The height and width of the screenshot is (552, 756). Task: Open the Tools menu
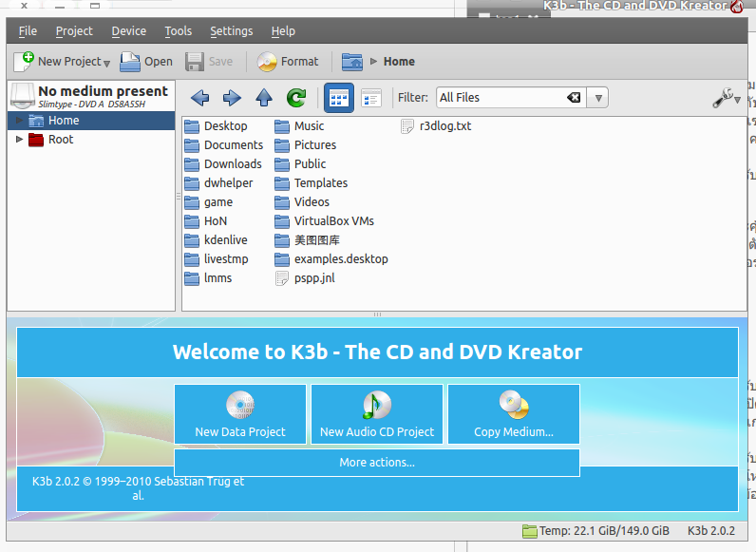(x=178, y=31)
